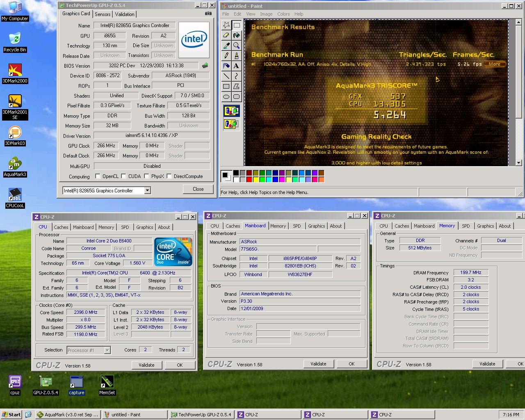Open the GPU-Z graphics controller dropdown
The width and height of the screenshot is (525, 420).
pos(147,190)
